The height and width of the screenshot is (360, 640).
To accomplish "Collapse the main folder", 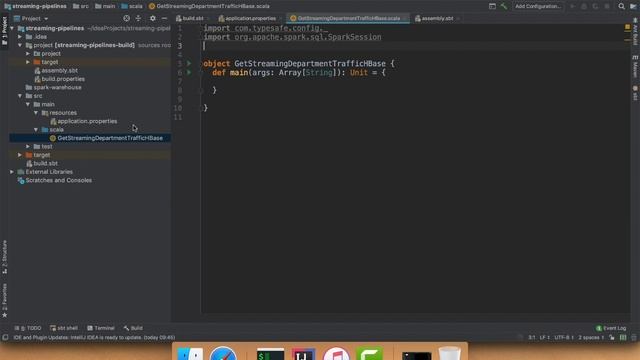I will pos(28,104).
